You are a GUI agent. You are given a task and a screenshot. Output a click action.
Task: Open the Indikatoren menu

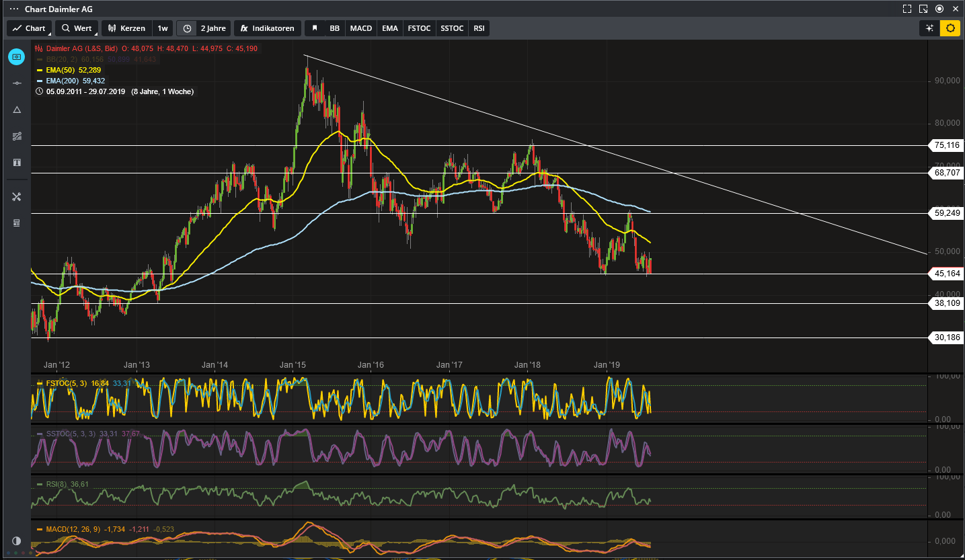pos(267,28)
